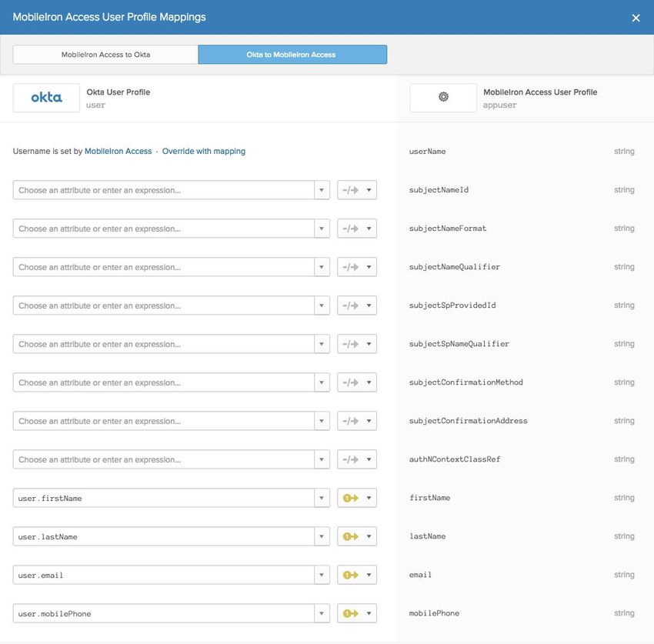Screen dimensions: 654x644
Task: Expand mapping-type arrow for subjectConfirmationAddress
Action: pyautogui.click(x=369, y=421)
